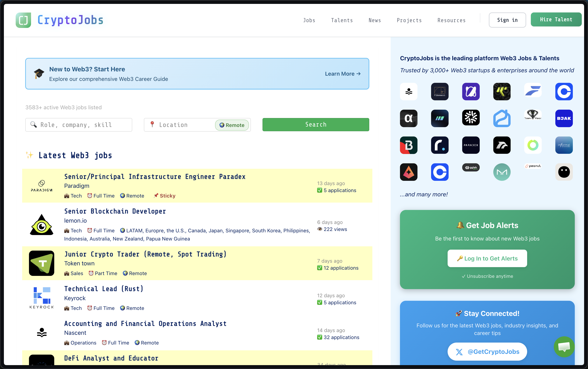Open the @GetCryptoJobs X profile link
This screenshot has width=588, height=369.
click(x=487, y=352)
